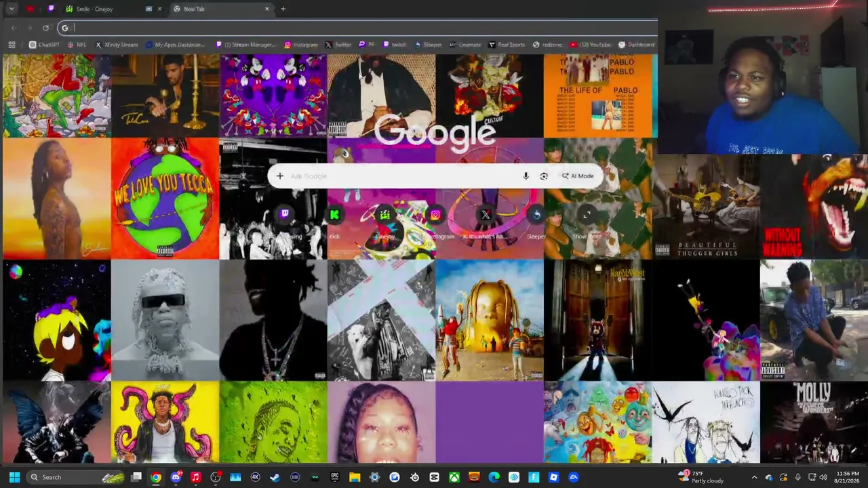Viewport: 868px width, 488px height.
Task: Click the Show more shortcuts button
Action: click(587, 215)
